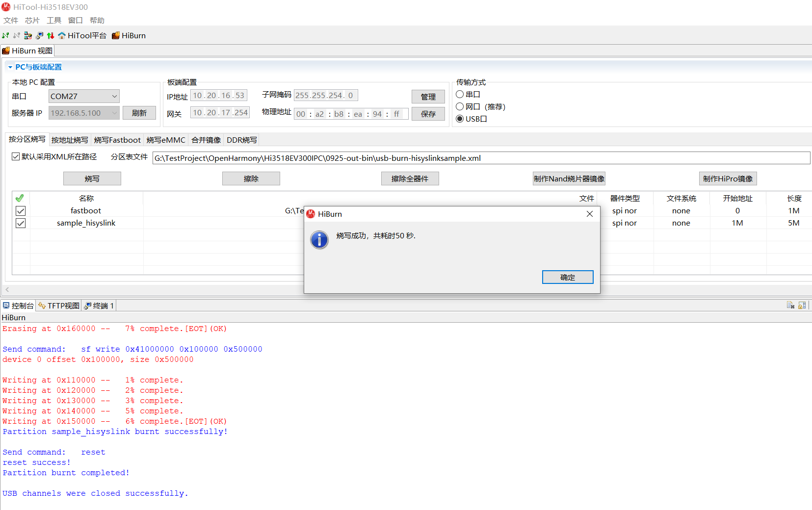Open the 工具 menu
812x510 pixels.
[x=54, y=20]
